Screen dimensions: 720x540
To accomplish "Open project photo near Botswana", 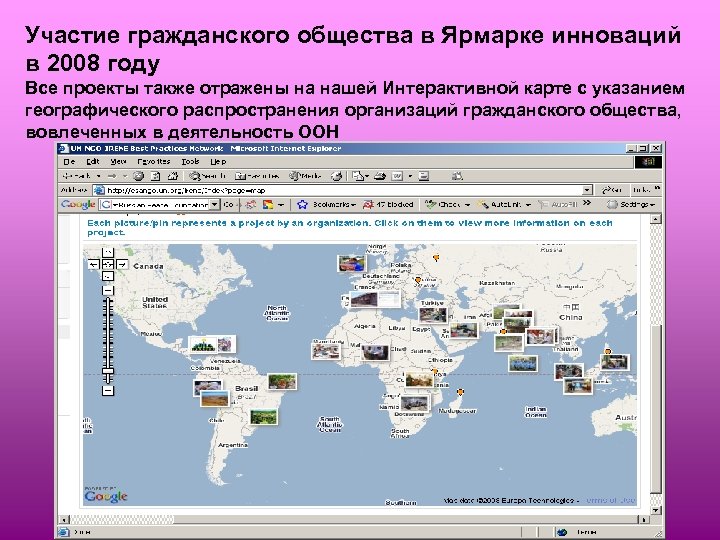I will (414, 403).
